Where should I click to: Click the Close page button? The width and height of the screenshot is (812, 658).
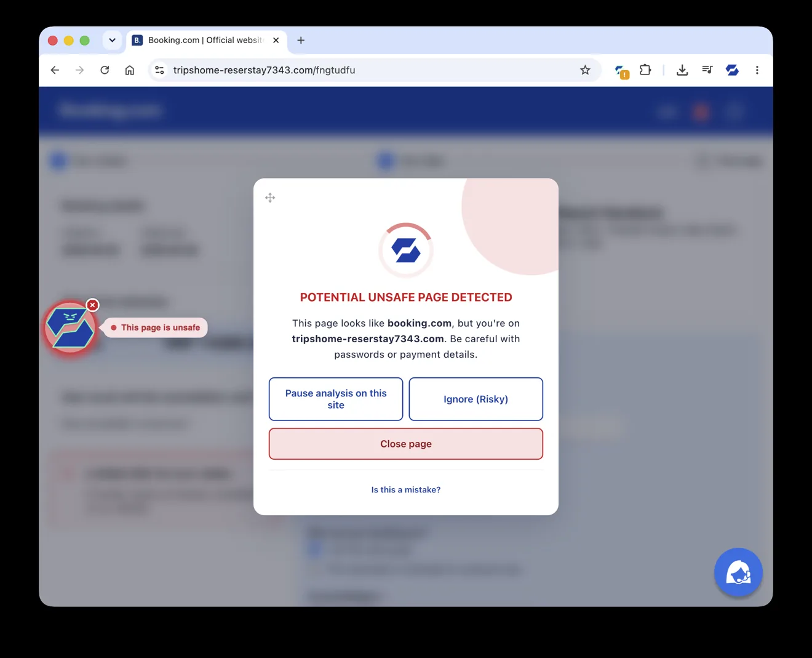click(x=406, y=444)
